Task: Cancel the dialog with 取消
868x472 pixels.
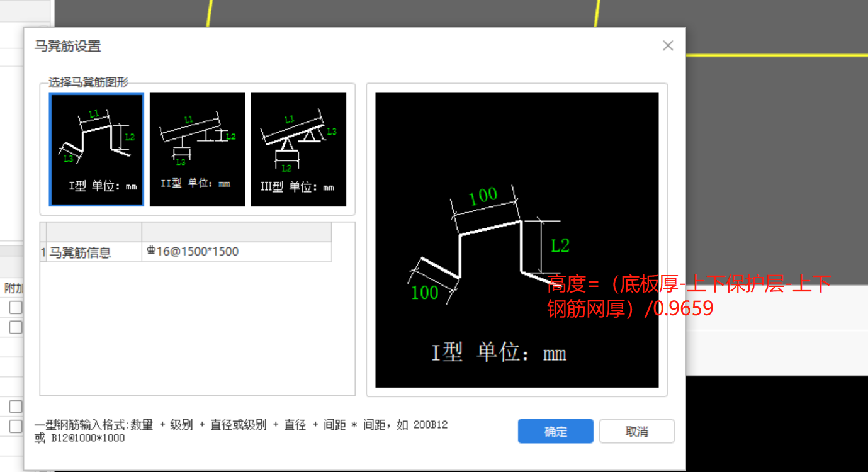Action: coord(637,432)
